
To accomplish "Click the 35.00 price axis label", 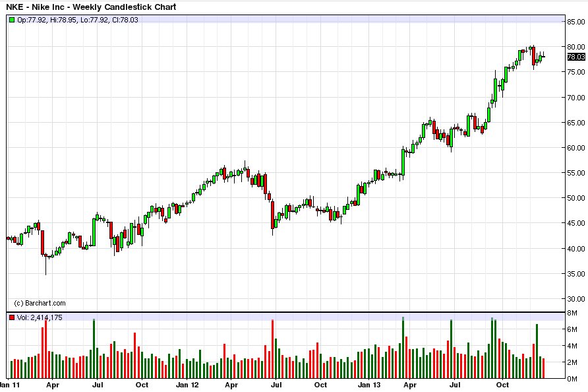I will pos(576,274).
